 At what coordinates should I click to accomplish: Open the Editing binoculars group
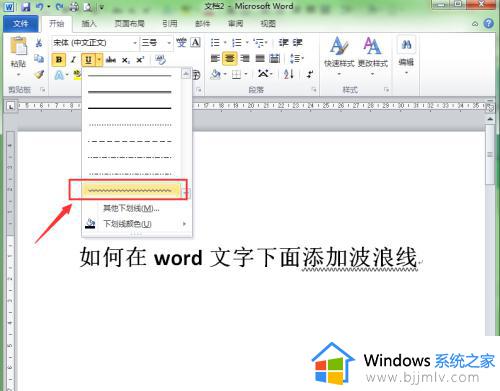(x=406, y=55)
